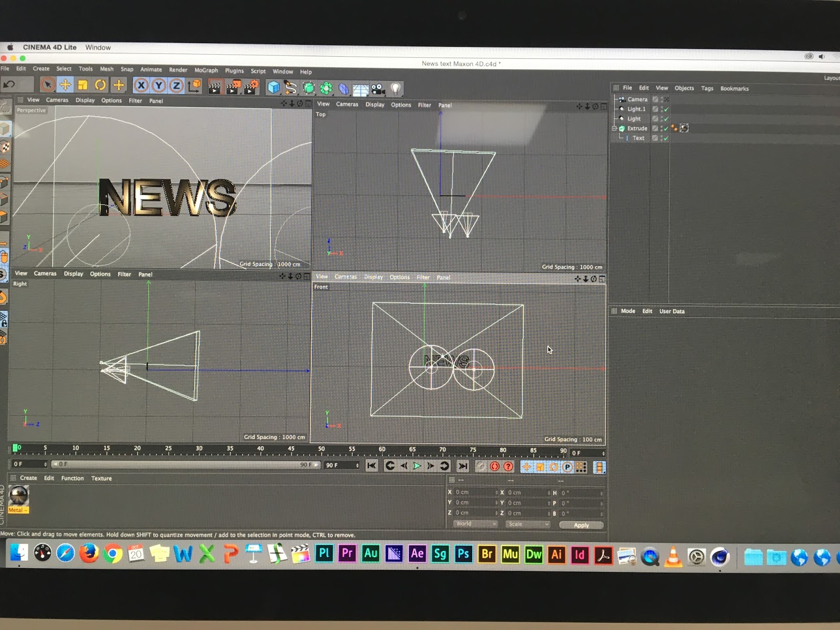This screenshot has width=840, height=630.
Task: Click the camera object icon in toolbar
Action: click(x=378, y=89)
